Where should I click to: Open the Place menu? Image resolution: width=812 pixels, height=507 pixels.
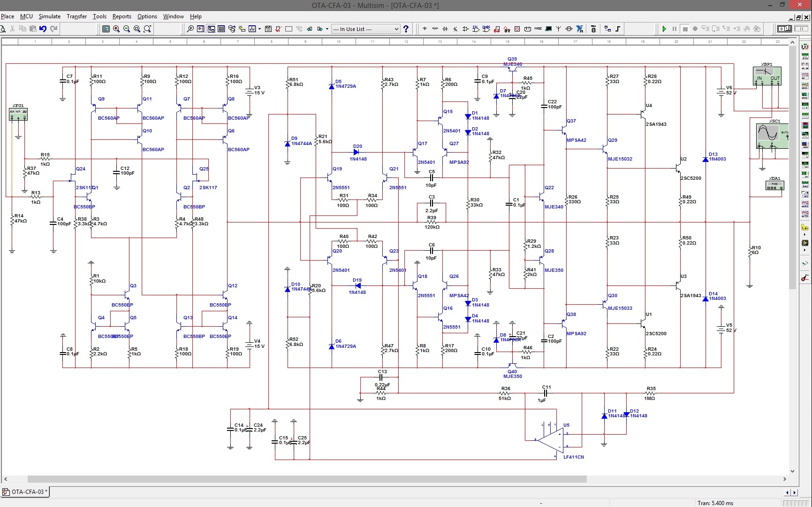click(7, 16)
